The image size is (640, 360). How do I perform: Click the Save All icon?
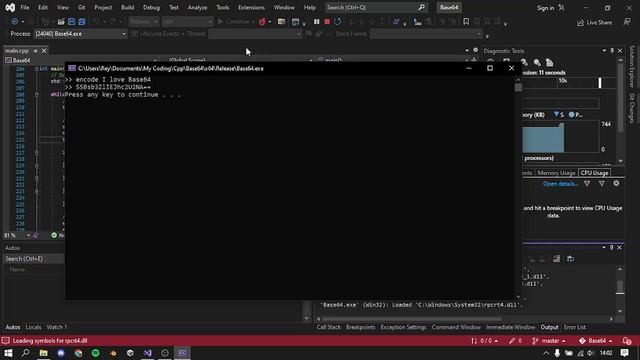click(82, 22)
